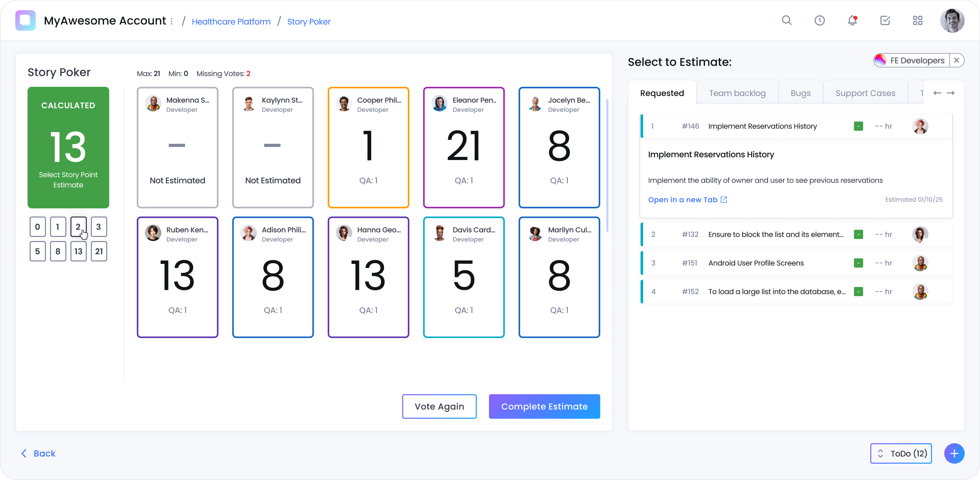
Task: Click the search magnifier icon
Action: 786,20
